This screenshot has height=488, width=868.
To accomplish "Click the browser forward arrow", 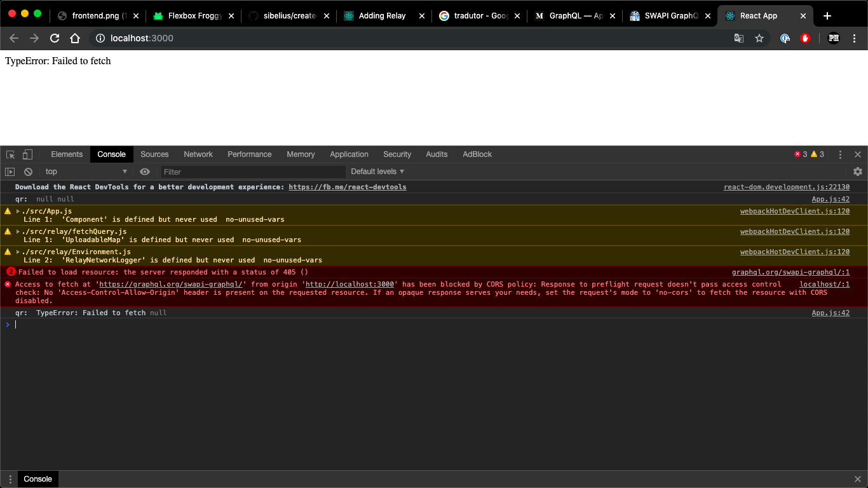I will [x=34, y=38].
